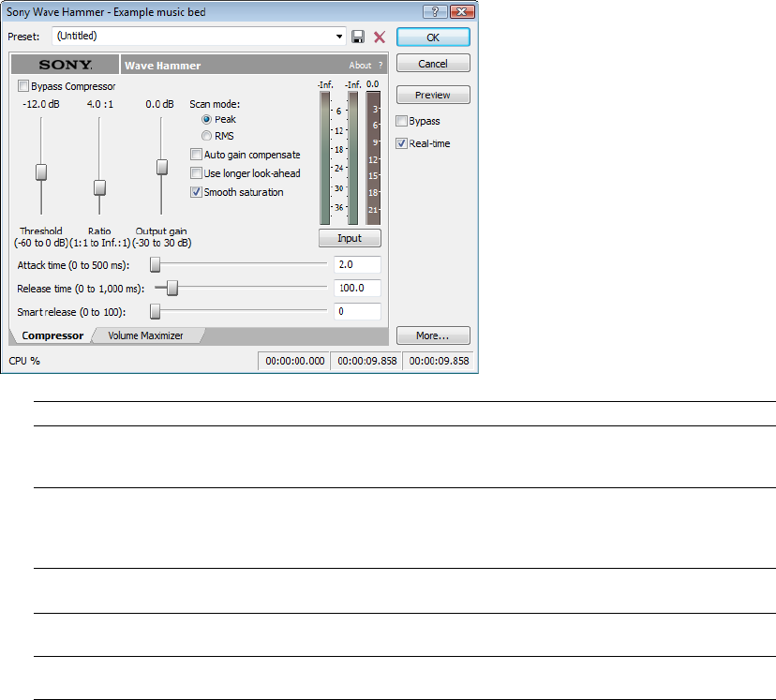Click the Input meter button
Viewport: 776px width, 700px height.
click(350, 238)
